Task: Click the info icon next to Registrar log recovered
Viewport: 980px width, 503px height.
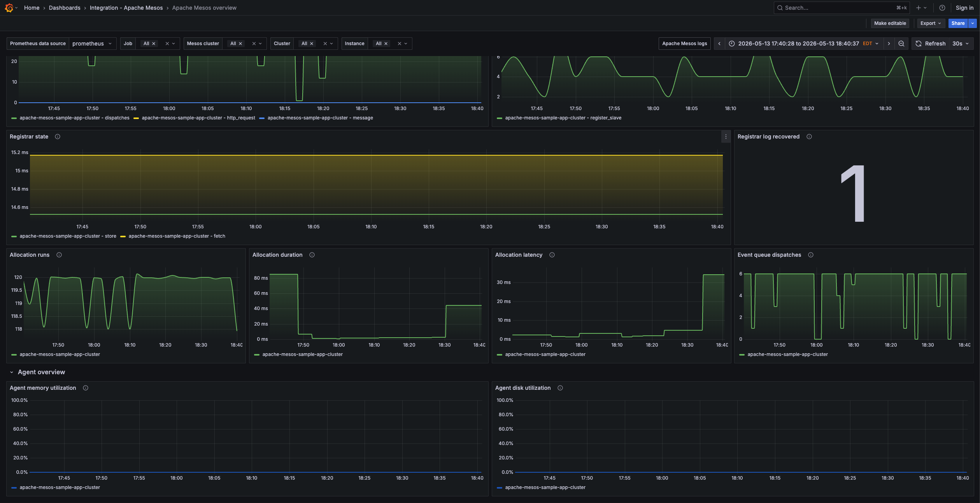Action: [x=809, y=137]
